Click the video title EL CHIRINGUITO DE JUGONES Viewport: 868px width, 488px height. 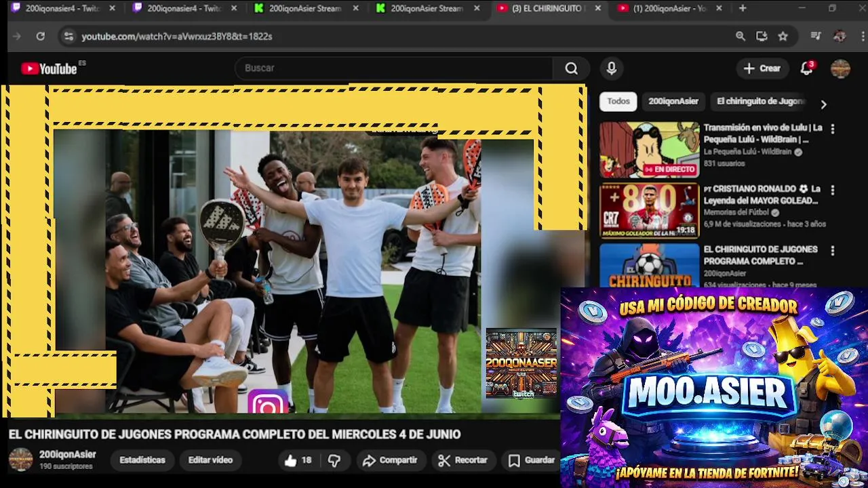(x=234, y=434)
